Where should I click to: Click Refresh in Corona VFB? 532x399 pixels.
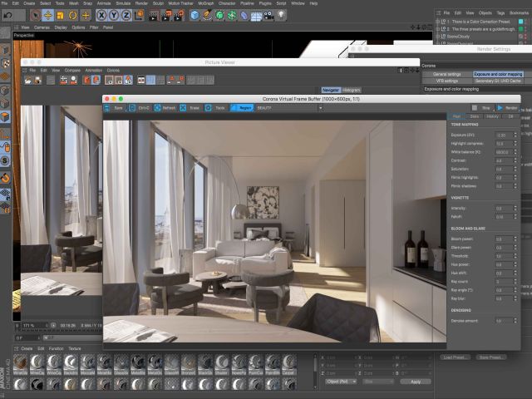pyautogui.click(x=165, y=108)
